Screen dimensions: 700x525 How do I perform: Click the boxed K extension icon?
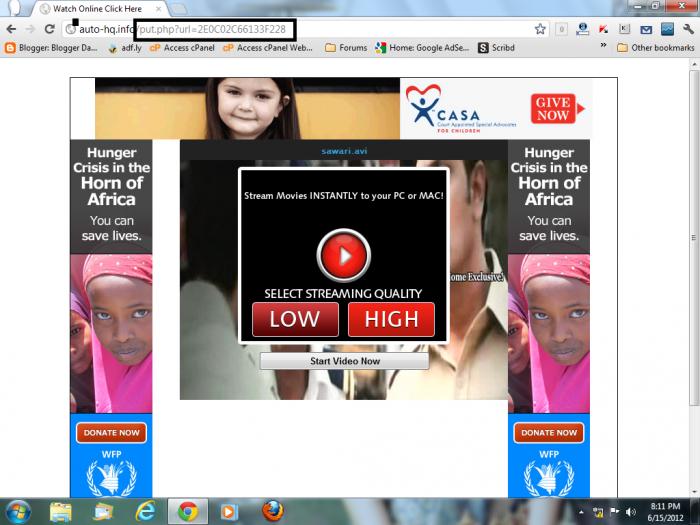click(x=625, y=29)
